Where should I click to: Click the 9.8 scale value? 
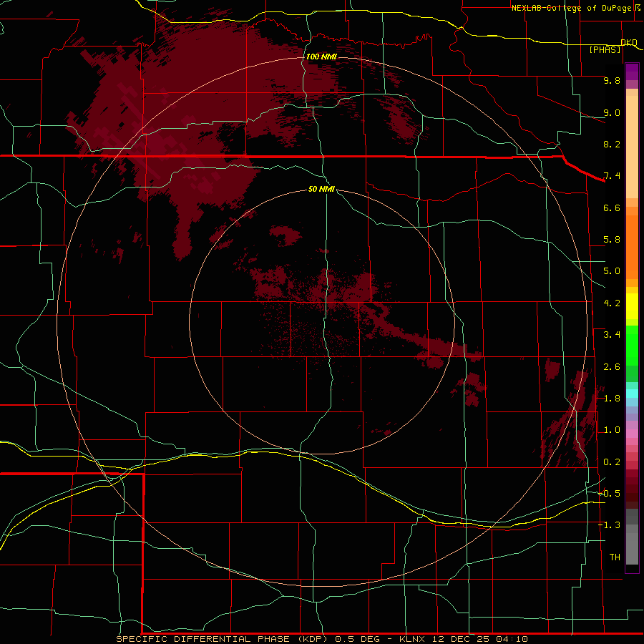pos(612,80)
